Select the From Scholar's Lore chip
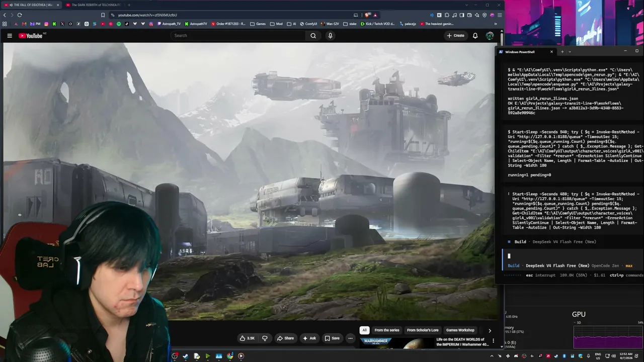644x362 pixels. pos(423,330)
